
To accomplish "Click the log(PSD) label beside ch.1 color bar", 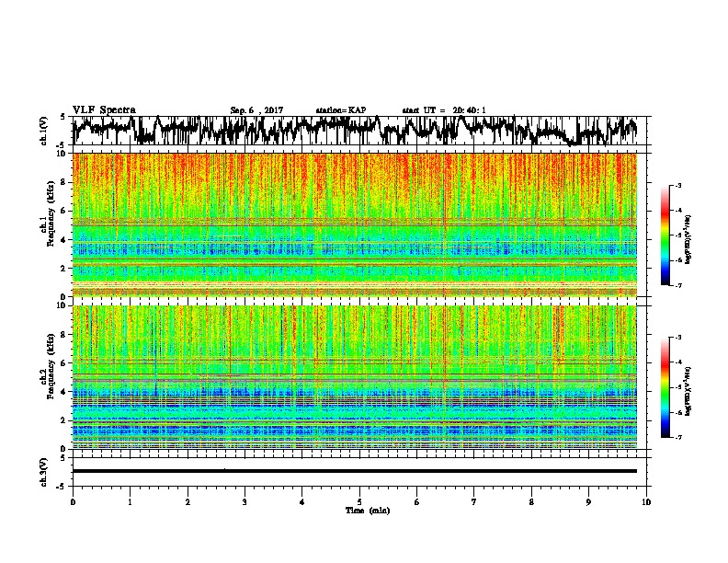I will pyautogui.click(x=688, y=239).
